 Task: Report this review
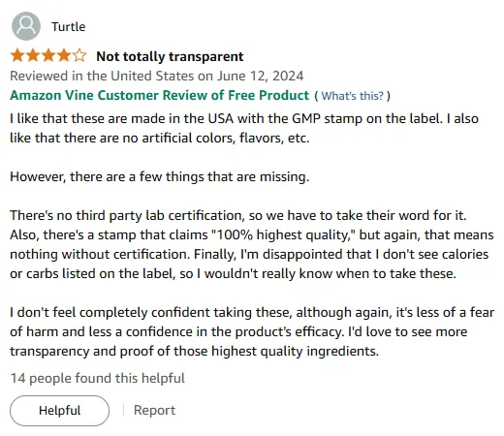(x=154, y=410)
